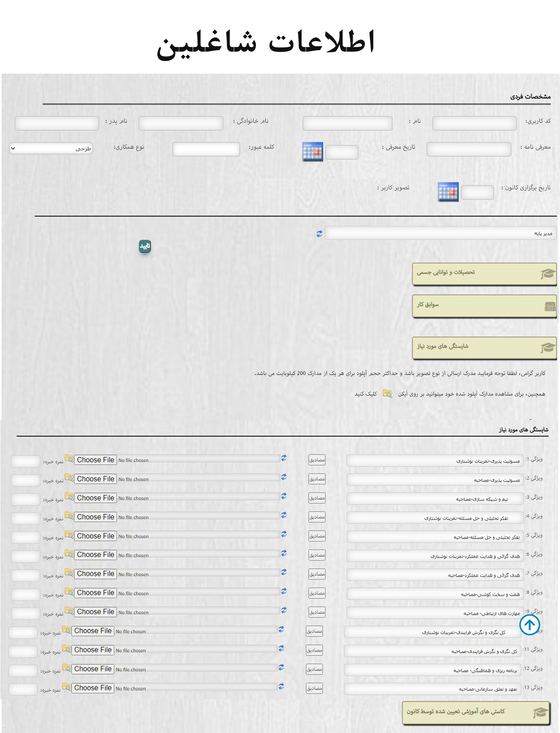Screen dimensions: 560x733
Task: Click refresh icon beside مدیر پایه field
Action: pos(319,234)
